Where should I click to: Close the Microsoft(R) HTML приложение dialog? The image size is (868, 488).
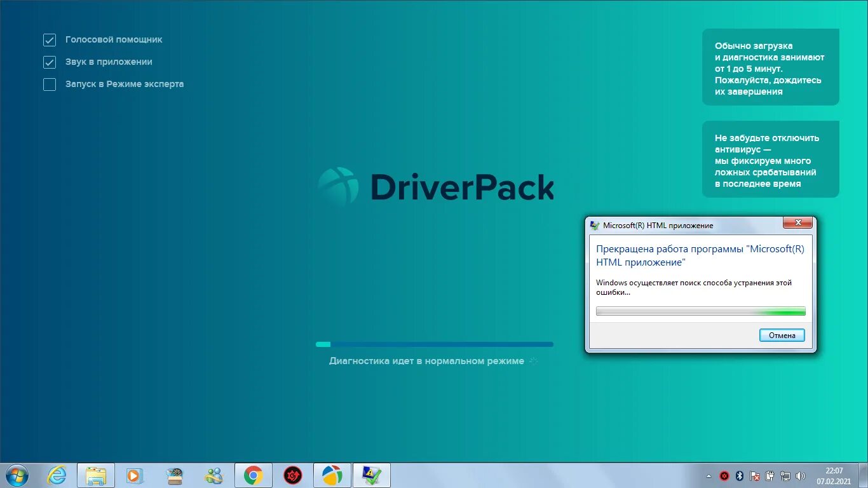(x=797, y=222)
